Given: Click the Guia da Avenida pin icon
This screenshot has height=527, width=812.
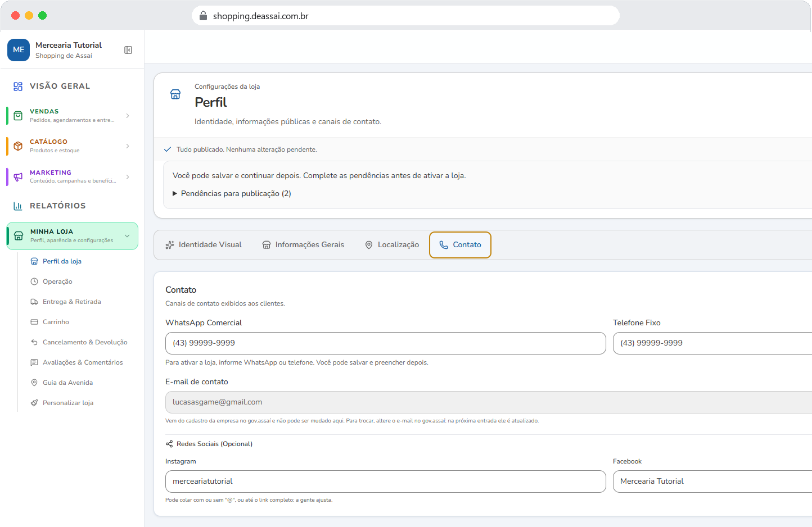Looking at the screenshot, I should pos(34,383).
